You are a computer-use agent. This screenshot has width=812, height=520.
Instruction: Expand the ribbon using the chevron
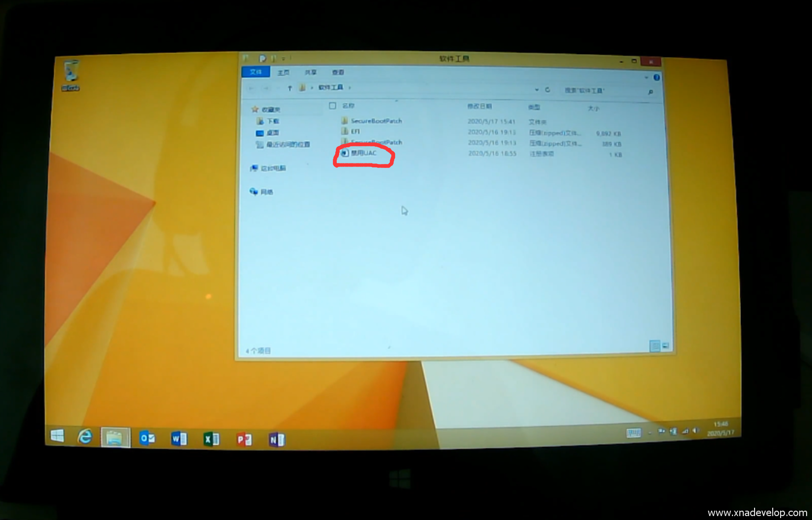point(646,78)
